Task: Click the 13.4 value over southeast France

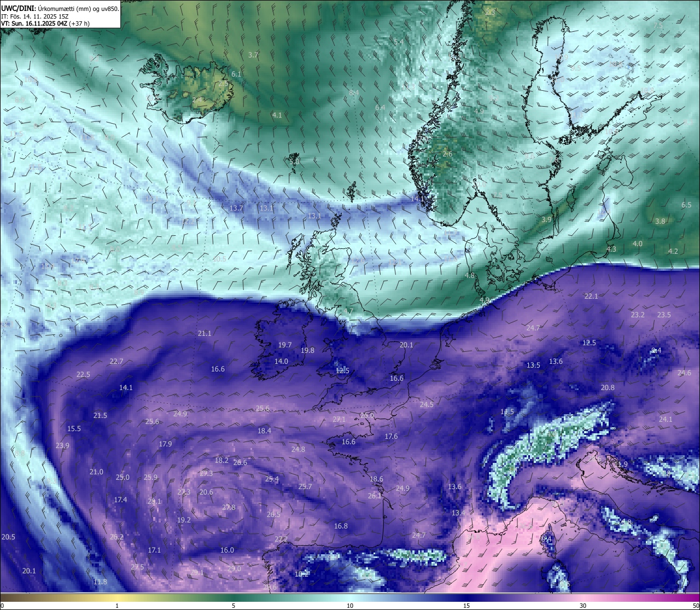Action: 458,513
